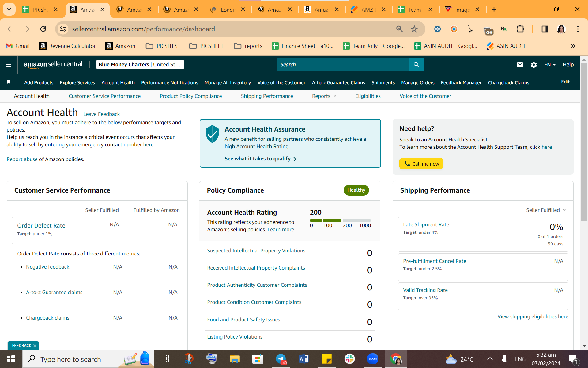Image resolution: width=588 pixels, height=368 pixels.
Task: Click the Account Health Rating progress bar
Action: pos(340,220)
